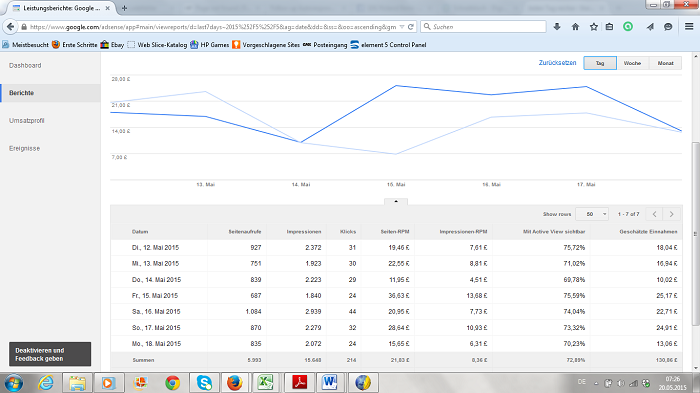Reload the page with the refresh icon
The width and height of the screenshot is (700, 393).
[411, 27]
